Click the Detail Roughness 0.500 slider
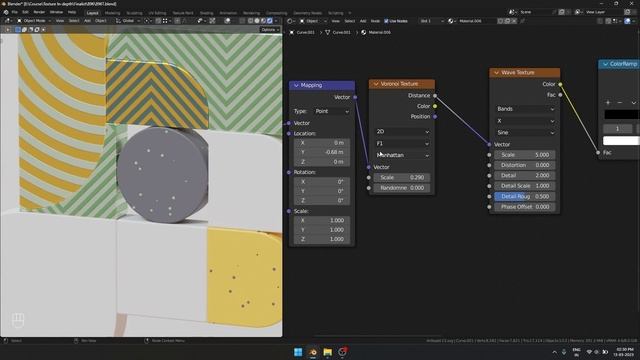The image size is (640, 360). click(x=525, y=196)
